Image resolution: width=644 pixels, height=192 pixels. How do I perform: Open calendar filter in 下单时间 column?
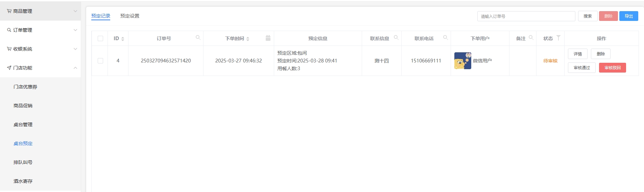(268, 38)
